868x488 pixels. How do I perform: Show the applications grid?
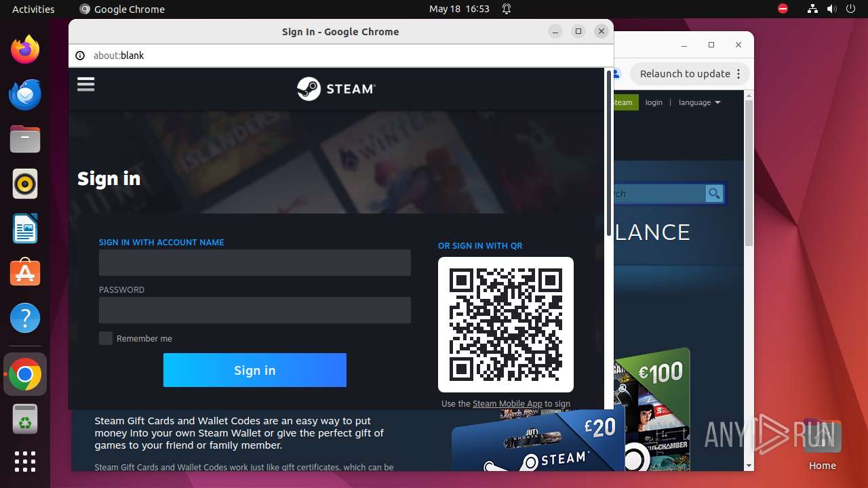click(25, 462)
